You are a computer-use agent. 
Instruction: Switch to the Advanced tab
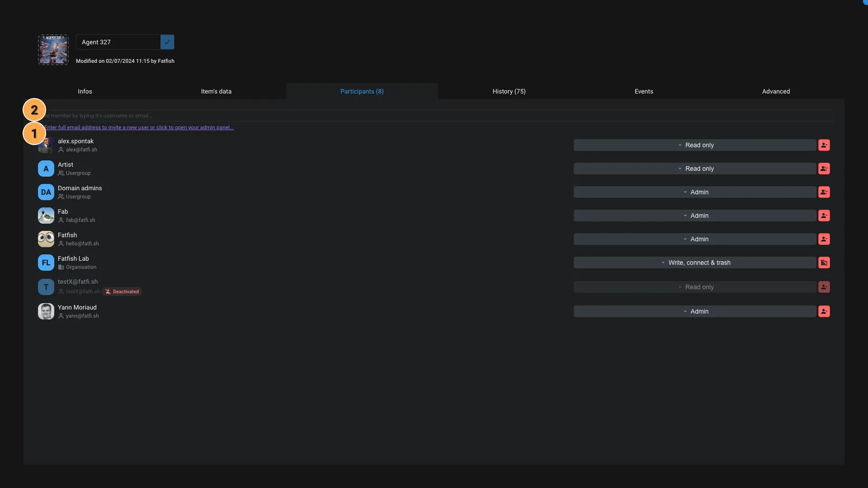[776, 91]
